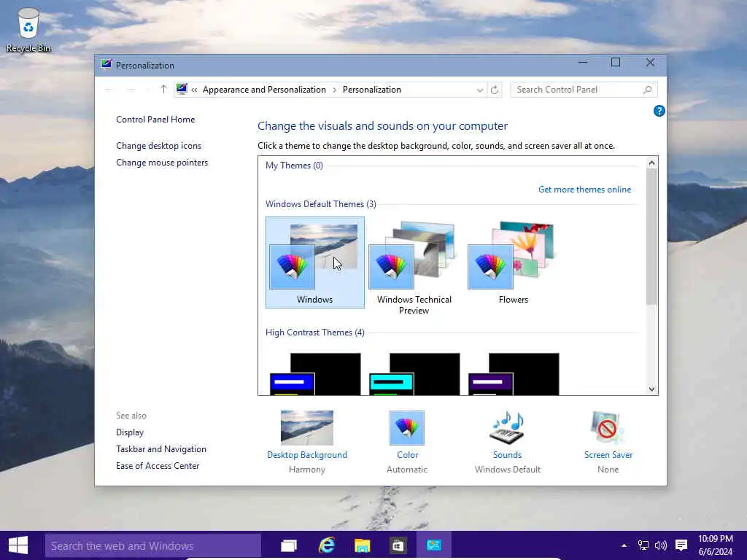This screenshot has height=560, width=747.
Task: Click the Forward navigation arrow
Action: [130, 90]
